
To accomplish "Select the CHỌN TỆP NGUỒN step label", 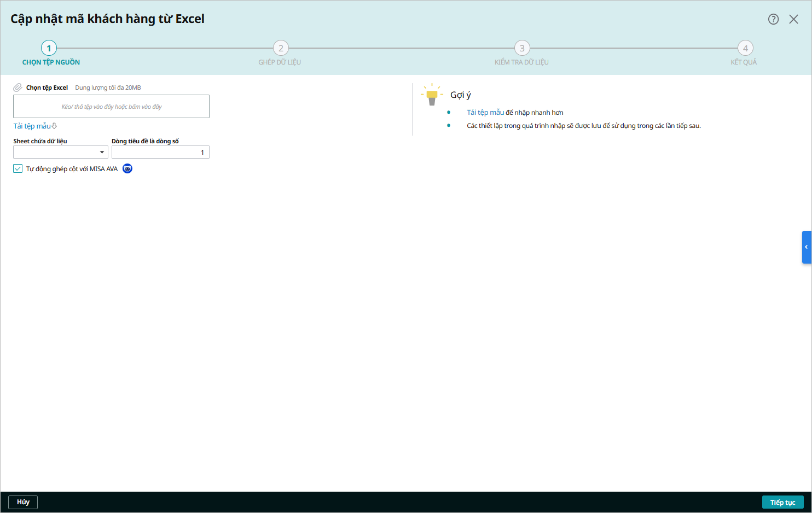I will [x=51, y=62].
